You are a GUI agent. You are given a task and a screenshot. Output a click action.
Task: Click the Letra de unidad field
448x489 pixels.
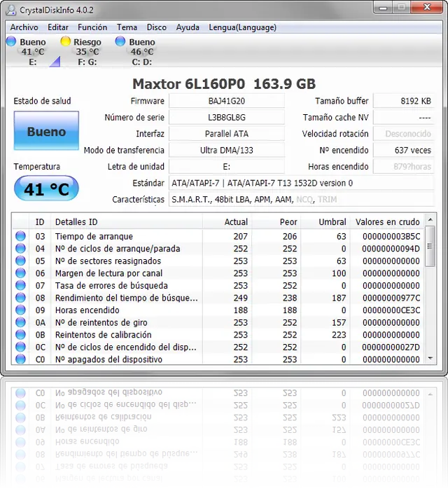click(227, 167)
